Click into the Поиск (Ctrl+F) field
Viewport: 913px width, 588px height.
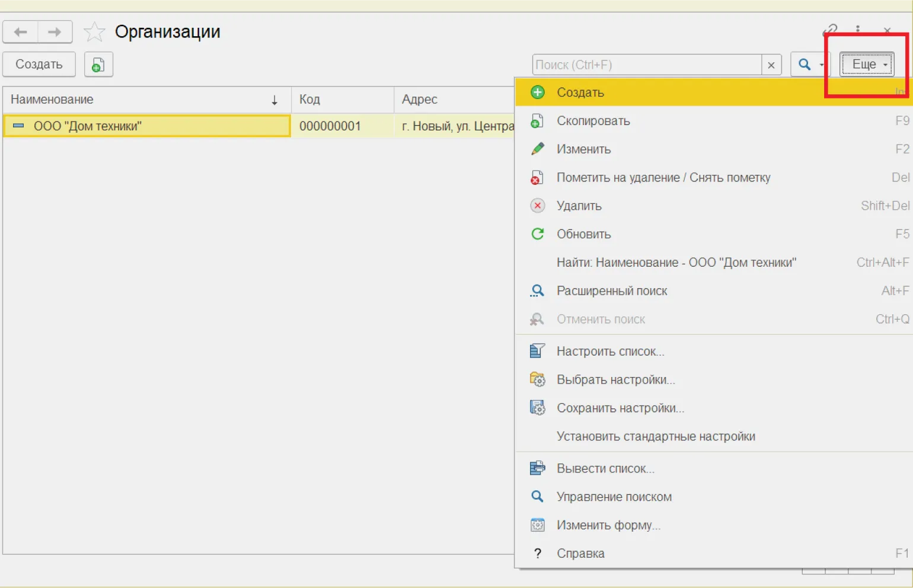[646, 65]
